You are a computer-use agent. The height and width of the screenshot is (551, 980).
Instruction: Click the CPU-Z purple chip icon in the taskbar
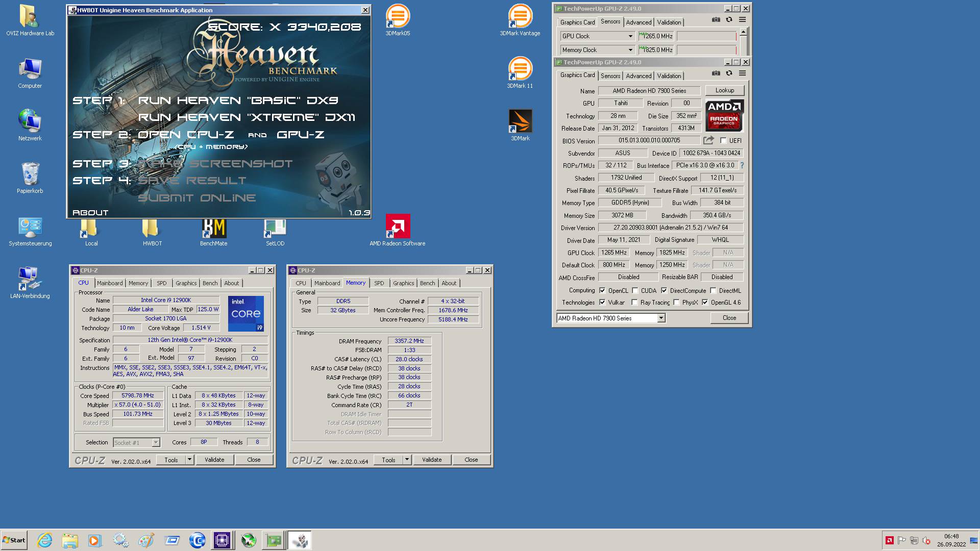[x=222, y=540]
